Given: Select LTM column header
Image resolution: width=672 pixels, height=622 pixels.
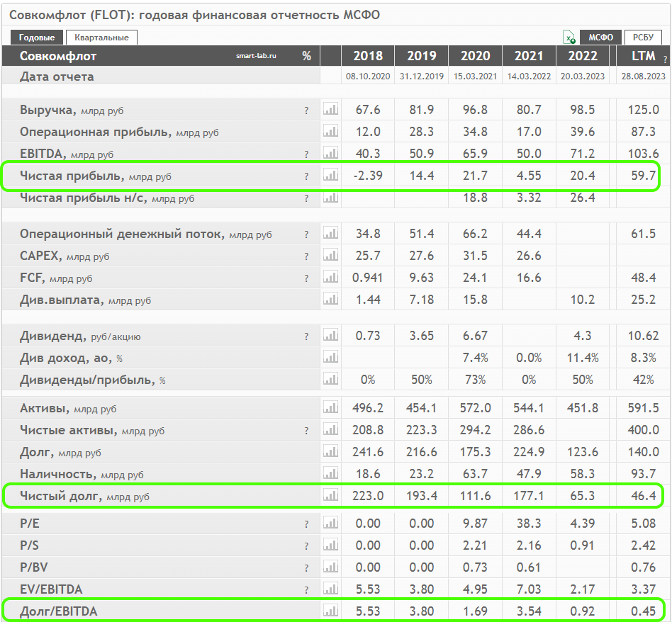Looking at the screenshot, I should (643, 56).
